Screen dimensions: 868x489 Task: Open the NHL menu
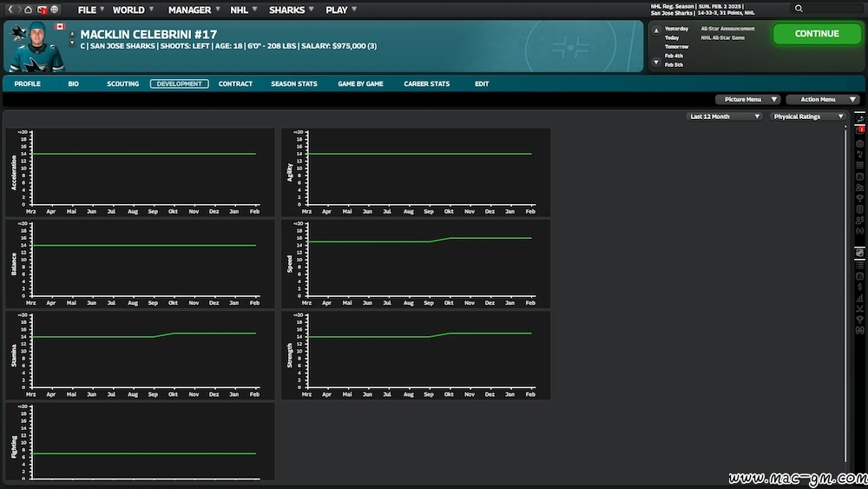[244, 10]
